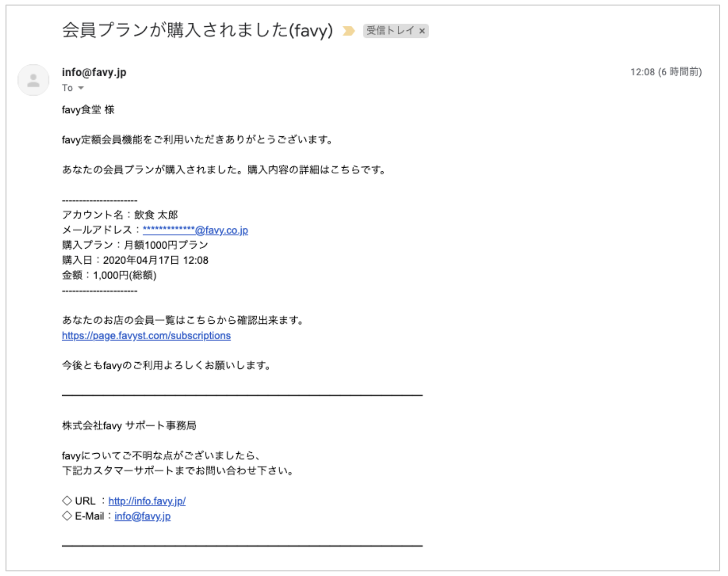Expand recipient details arrow next to To
Viewport: 728px width, 576px height.
pyautogui.click(x=80, y=88)
